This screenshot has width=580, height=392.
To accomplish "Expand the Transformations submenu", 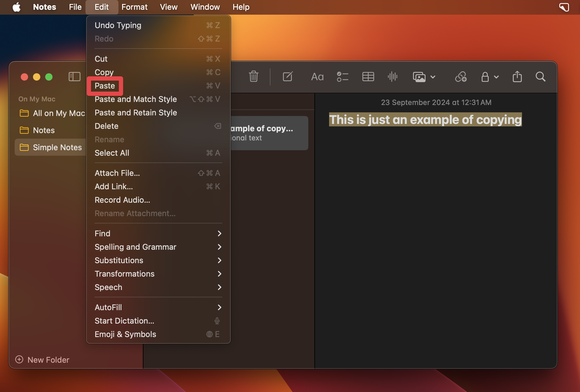I will [x=125, y=274].
